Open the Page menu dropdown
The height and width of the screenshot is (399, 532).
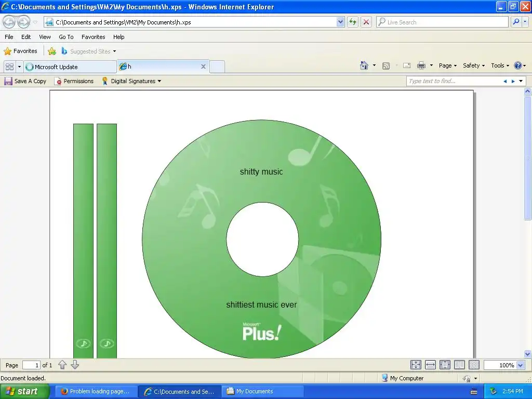(447, 65)
